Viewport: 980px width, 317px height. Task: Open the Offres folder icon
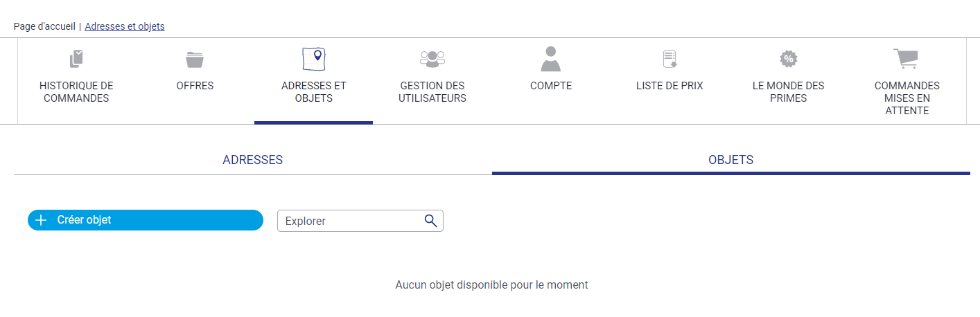[x=195, y=60]
